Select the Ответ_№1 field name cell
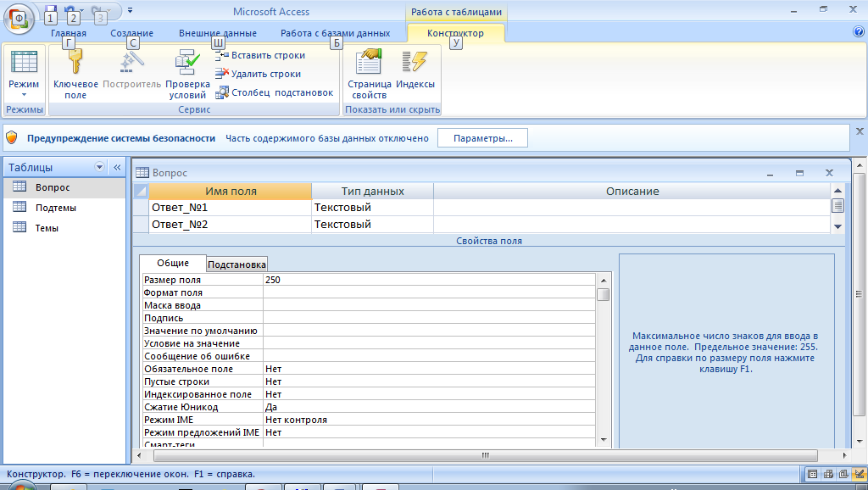This screenshot has width=868, height=490. (x=231, y=208)
